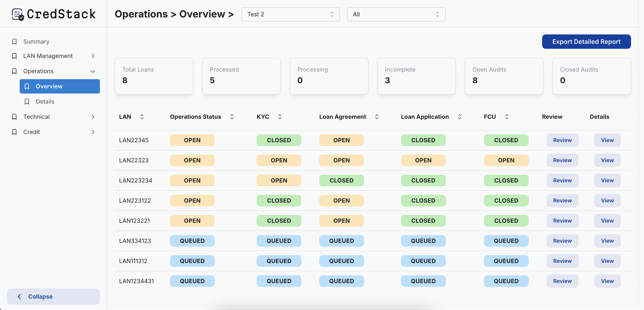Open the Test 2 dropdown selector
The image size is (644, 310).
click(x=290, y=14)
